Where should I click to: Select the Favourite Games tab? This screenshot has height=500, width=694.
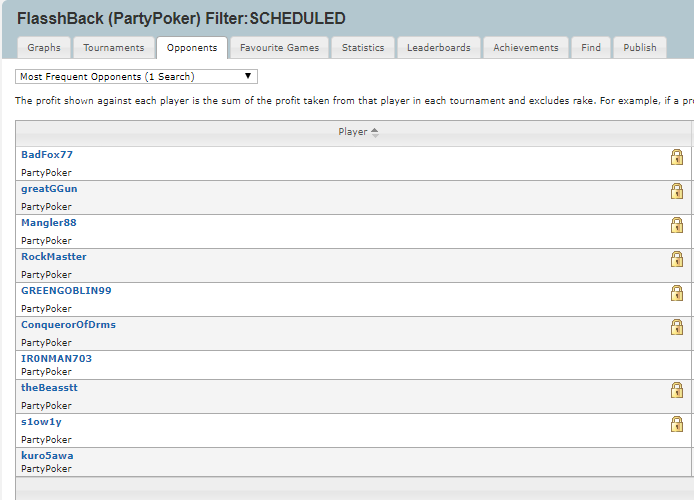click(x=279, y=47)
